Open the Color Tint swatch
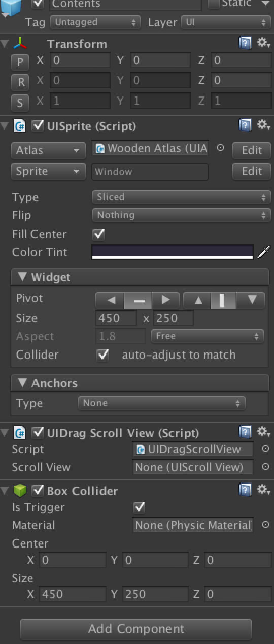The width and height of the screenshot is (274, 644). pyautogui.click(x=173, y=252)
